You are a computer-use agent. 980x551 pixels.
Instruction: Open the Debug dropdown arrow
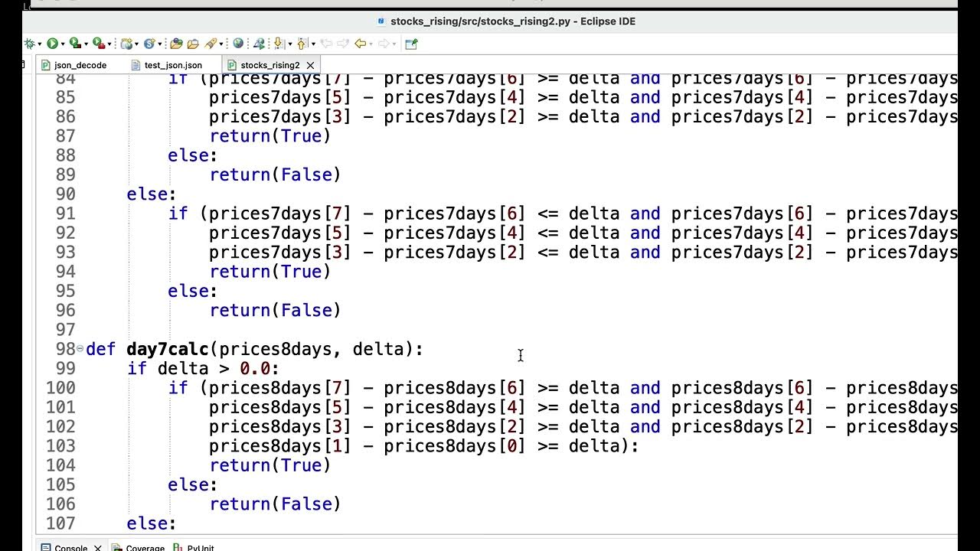point(39,44)
